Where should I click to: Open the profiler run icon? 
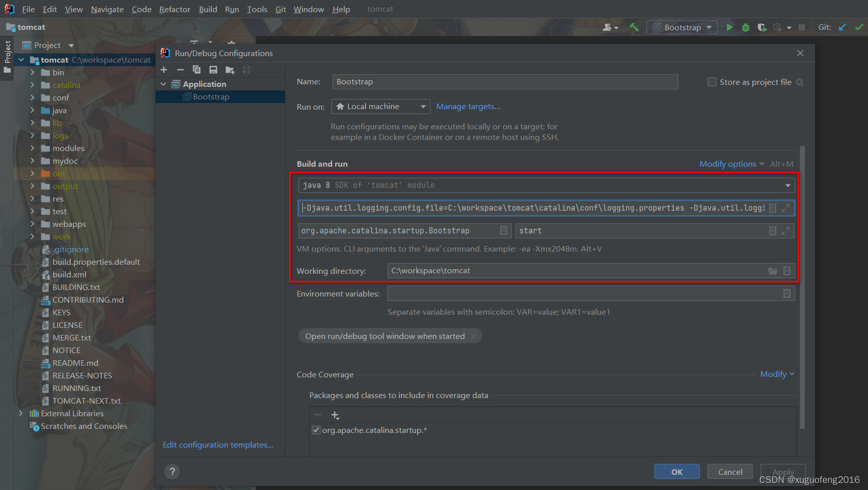coord(778,27)
